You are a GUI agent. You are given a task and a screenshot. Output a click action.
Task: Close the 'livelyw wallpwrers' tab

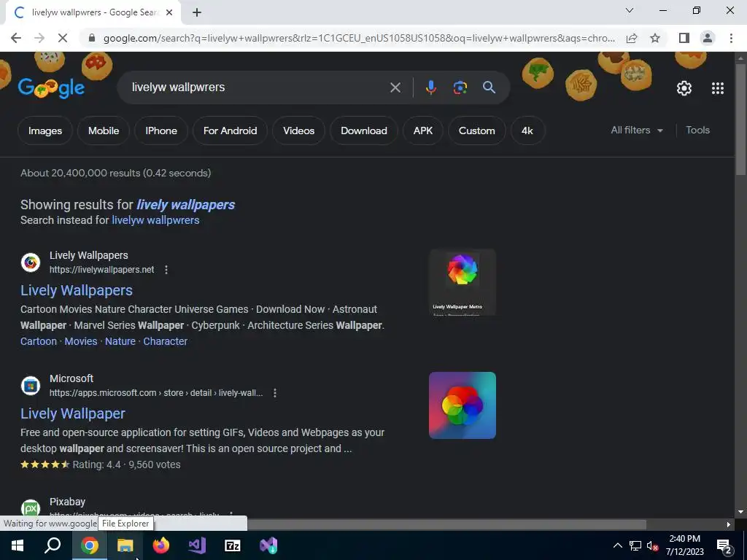169,12
